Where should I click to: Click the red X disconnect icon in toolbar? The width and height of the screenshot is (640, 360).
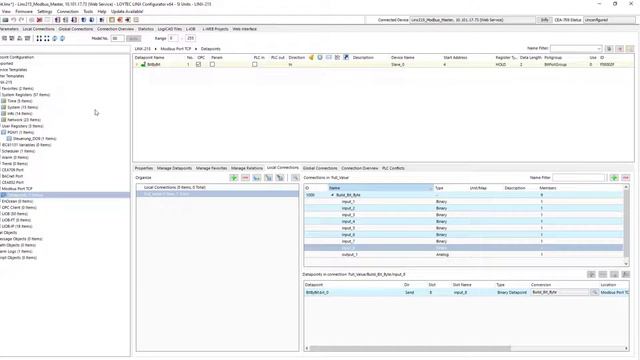pos(40,20)
